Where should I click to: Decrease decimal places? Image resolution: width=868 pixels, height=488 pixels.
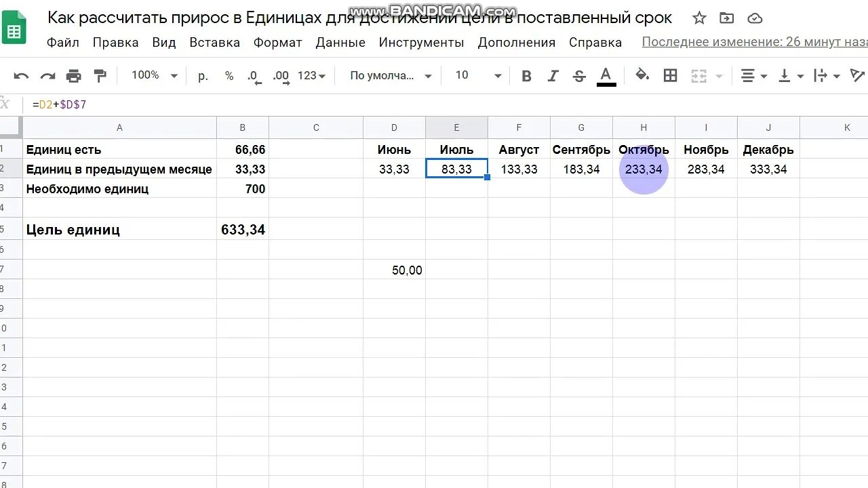[x=254, y=76]
